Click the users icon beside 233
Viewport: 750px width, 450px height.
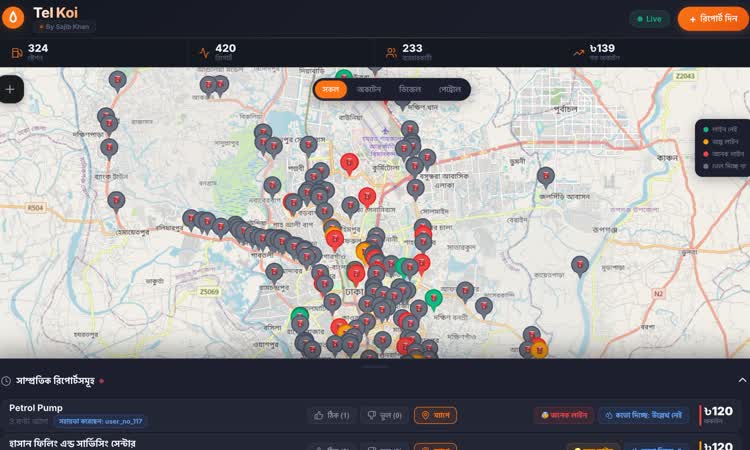[x=391, y=53]
